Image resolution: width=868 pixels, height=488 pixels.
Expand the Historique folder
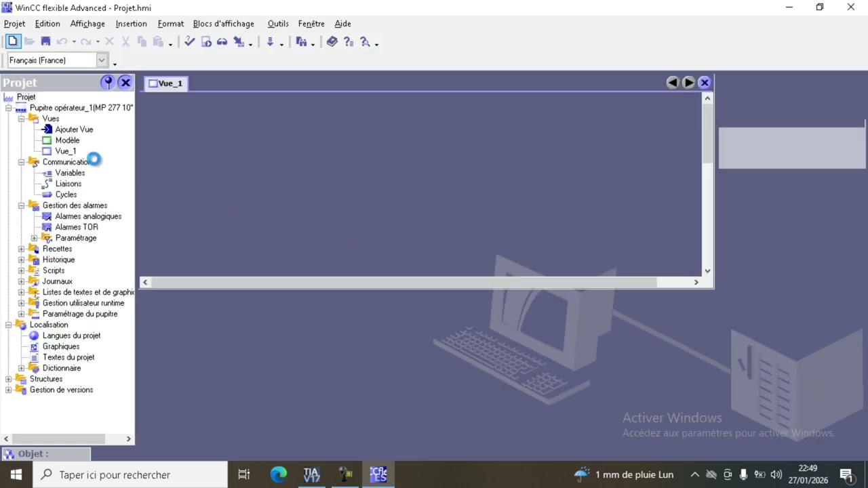coord(21,260)
